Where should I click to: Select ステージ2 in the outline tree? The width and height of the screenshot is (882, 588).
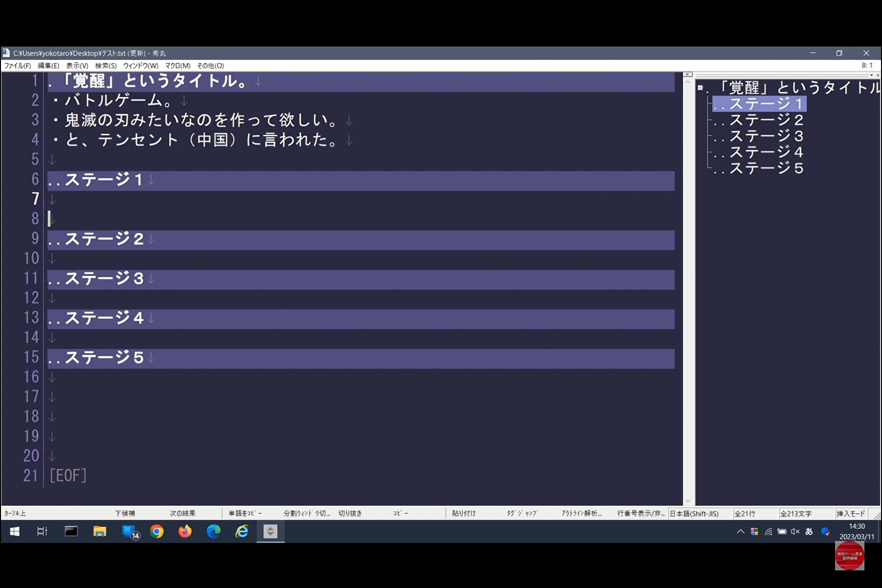pyautogui.click(x=759, y=120)
